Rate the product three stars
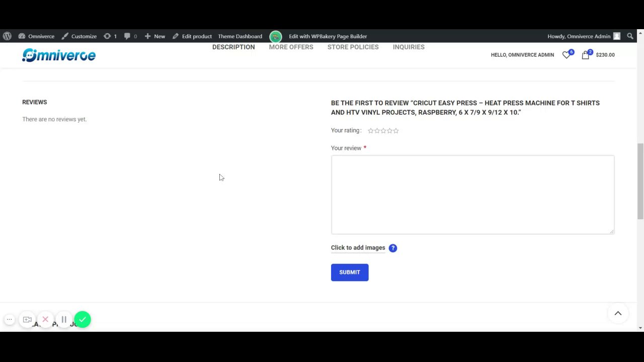This screenshot has height=362, width=644. pyautogui.click(x=383, y=131)
